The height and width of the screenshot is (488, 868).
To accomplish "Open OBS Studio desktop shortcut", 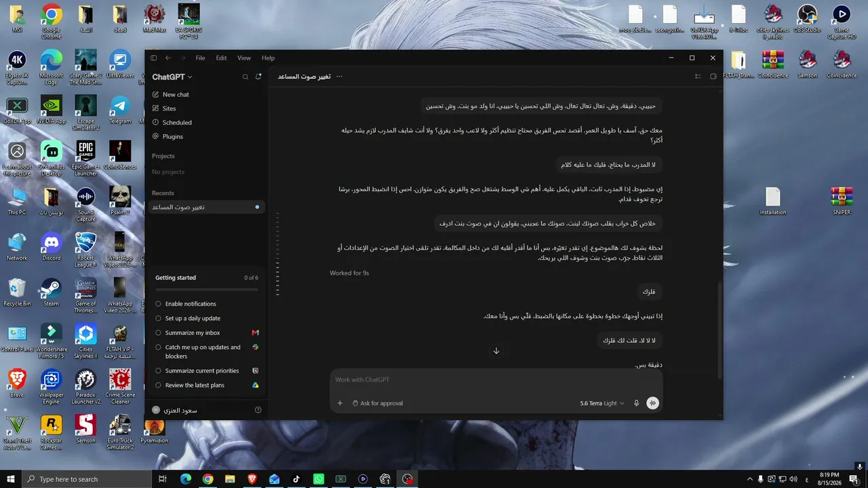I will tap(807, 20).
